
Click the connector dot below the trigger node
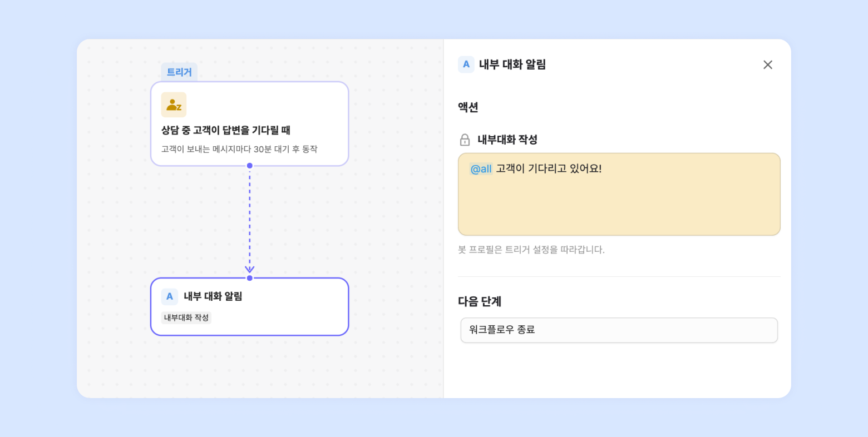coord(250,166)
